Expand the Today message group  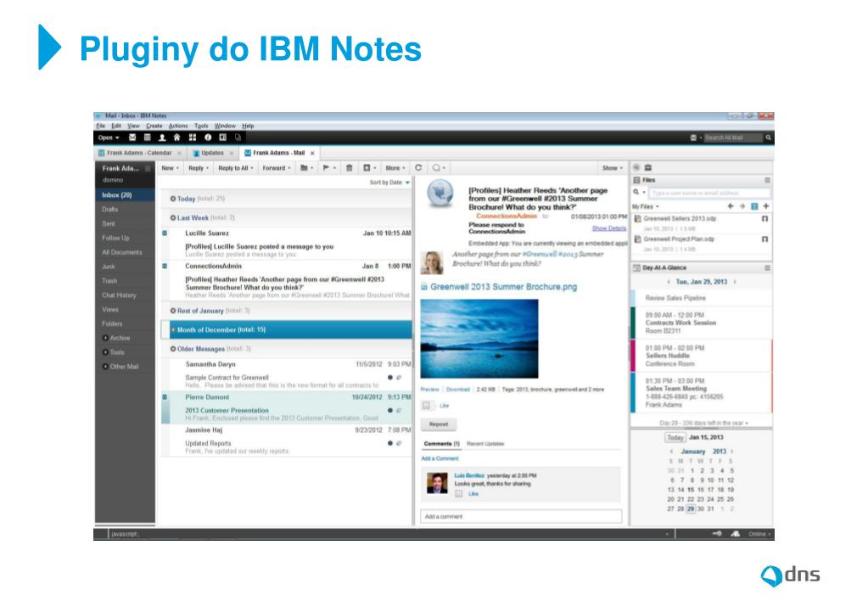tap(173, 199)
